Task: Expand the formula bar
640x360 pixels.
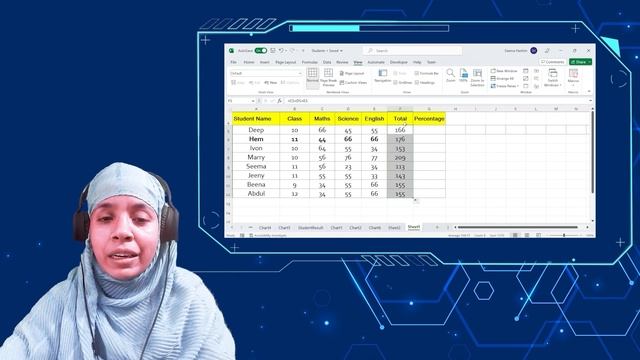Action: pyautogui.click(x=590, y=101)
